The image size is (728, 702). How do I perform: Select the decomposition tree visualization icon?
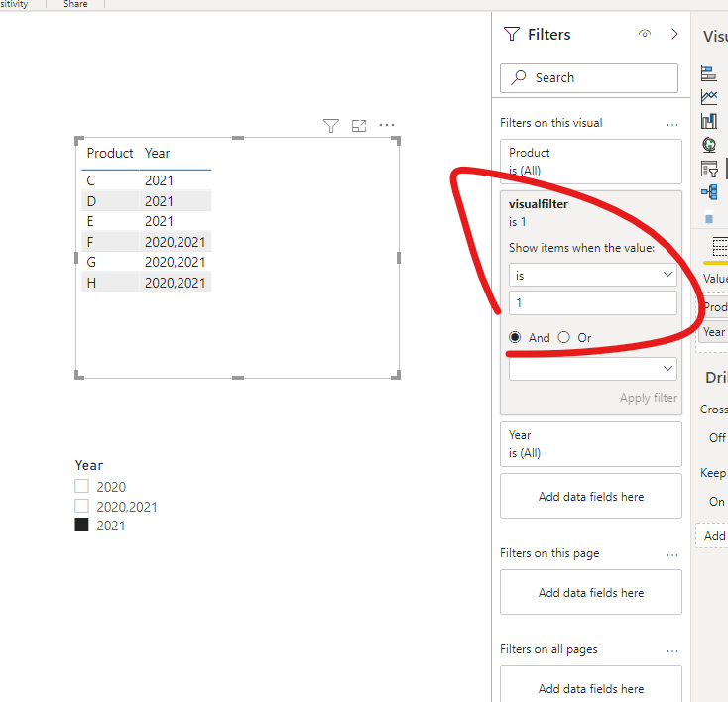coord(709,191)
